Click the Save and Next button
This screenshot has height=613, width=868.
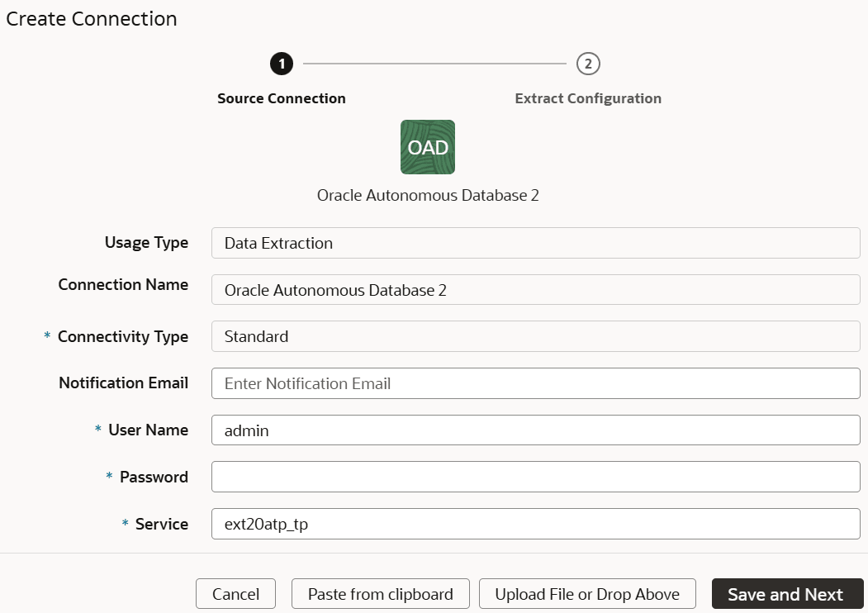pos(787,593)
